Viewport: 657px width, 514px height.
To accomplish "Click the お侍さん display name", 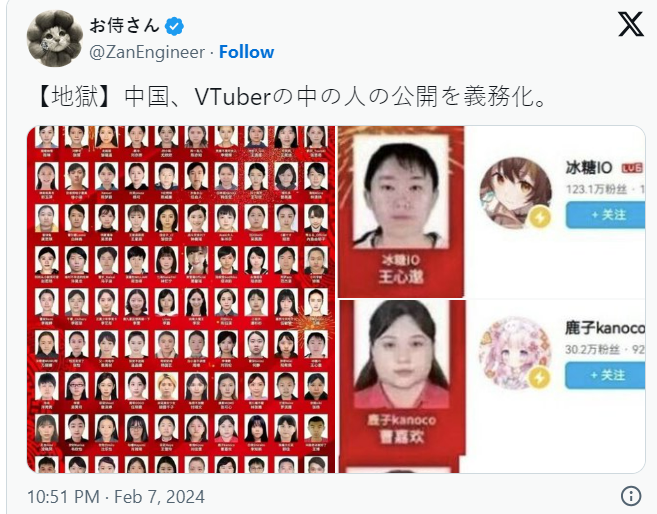I will 125,26.
